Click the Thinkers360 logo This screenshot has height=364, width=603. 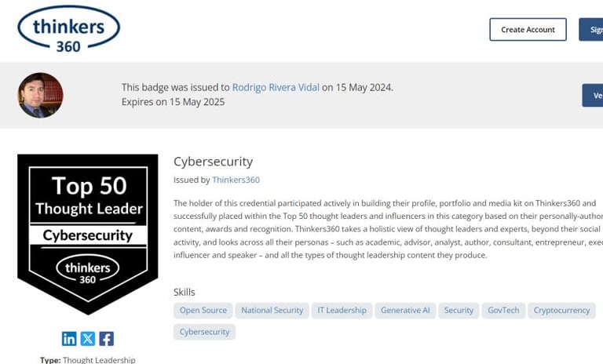[68, 30]
